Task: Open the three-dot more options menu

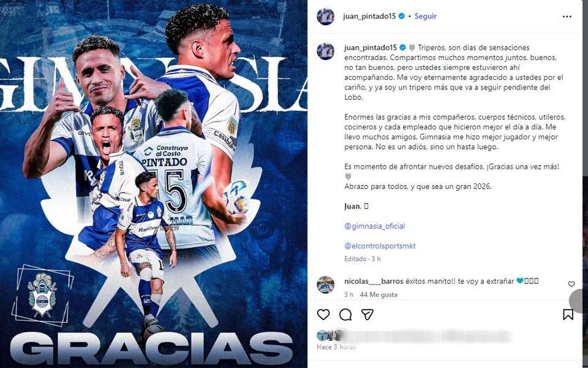Action: [567, 17]
